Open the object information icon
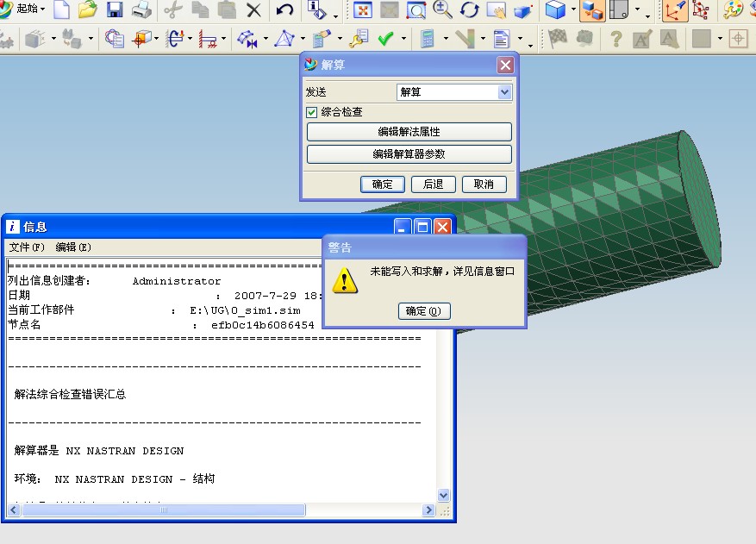The height and width of the screenshot is (544, 756). tap(316, 9)
